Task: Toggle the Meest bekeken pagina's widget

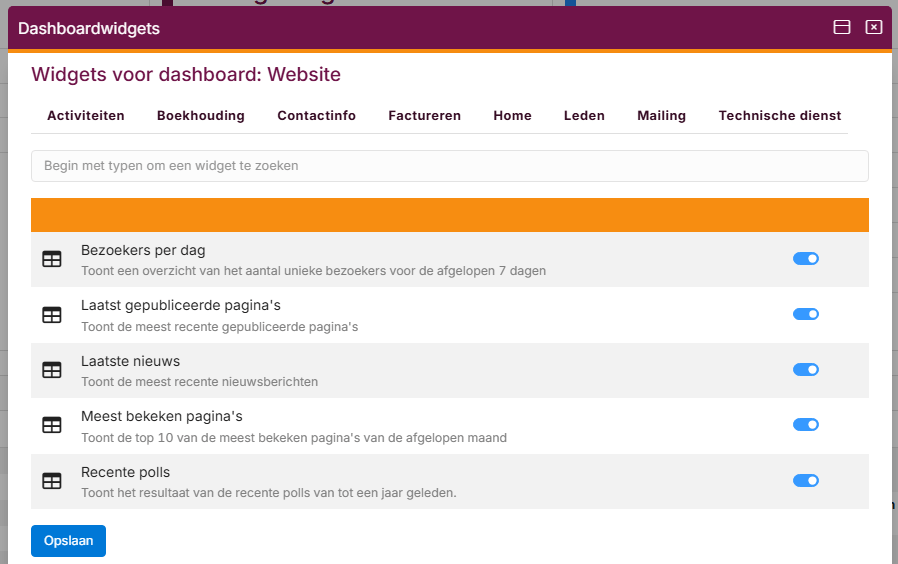Action: click(806, 424)
